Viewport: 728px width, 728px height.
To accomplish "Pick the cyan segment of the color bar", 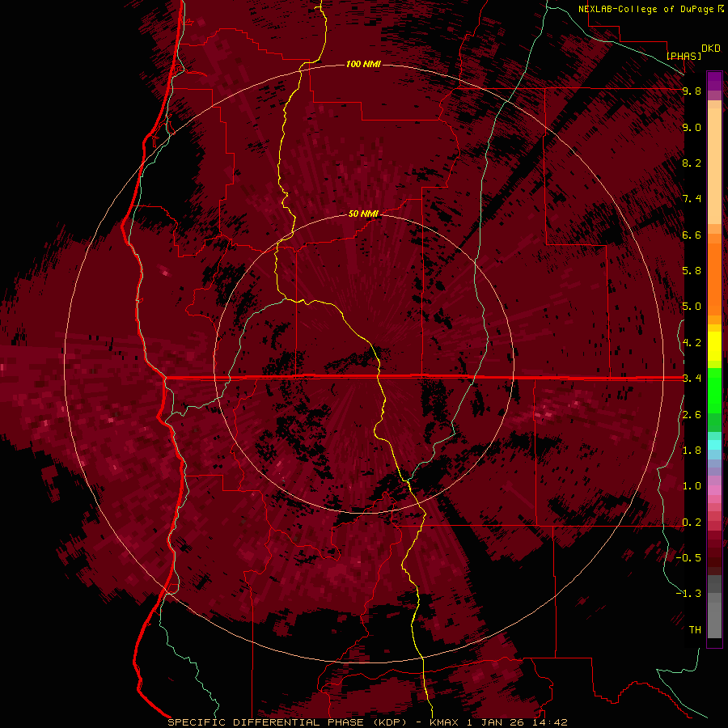I will (x=714, y=445).
